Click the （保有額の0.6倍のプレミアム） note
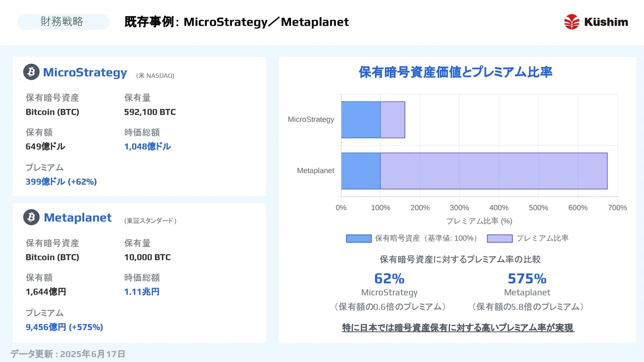This screenshot has width=644, height=362. click(x=389, y=307)
